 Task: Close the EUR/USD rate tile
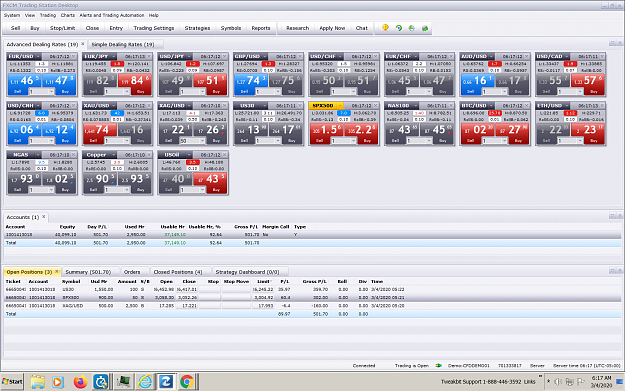[74, 56]
